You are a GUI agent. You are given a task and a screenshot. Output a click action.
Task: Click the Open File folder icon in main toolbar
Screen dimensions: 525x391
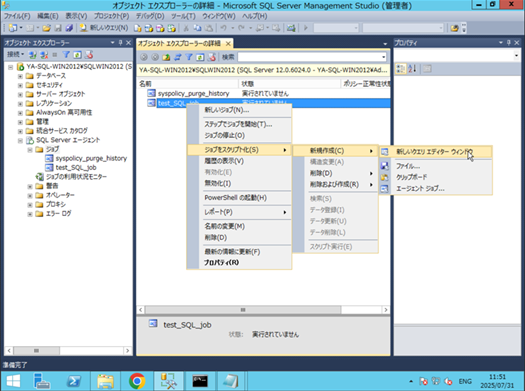[x=47, y=28]
